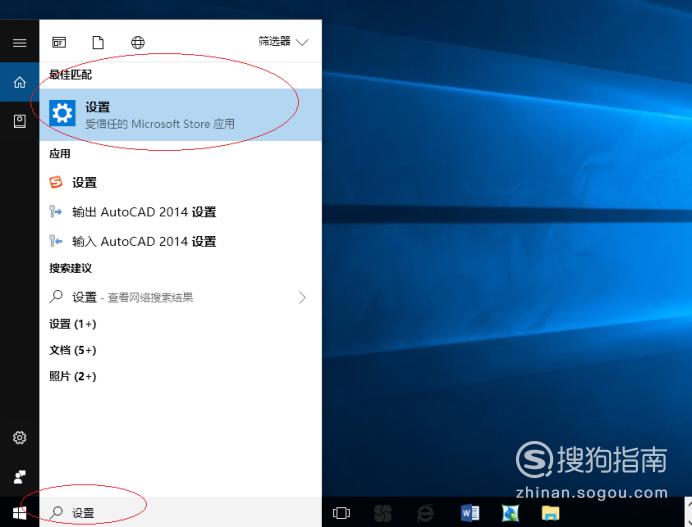Show 文档 (5+) category results
This screenshot has width=692, height=527.
point(73,350)
